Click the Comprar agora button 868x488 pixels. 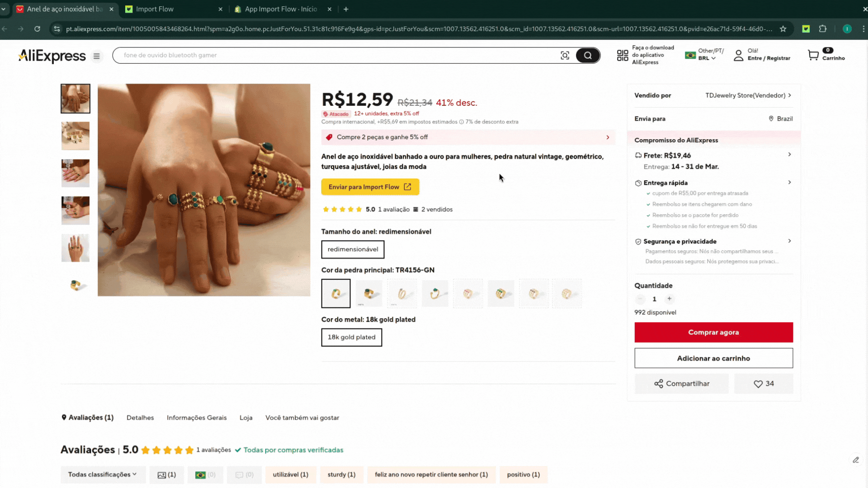coord(713,332)
